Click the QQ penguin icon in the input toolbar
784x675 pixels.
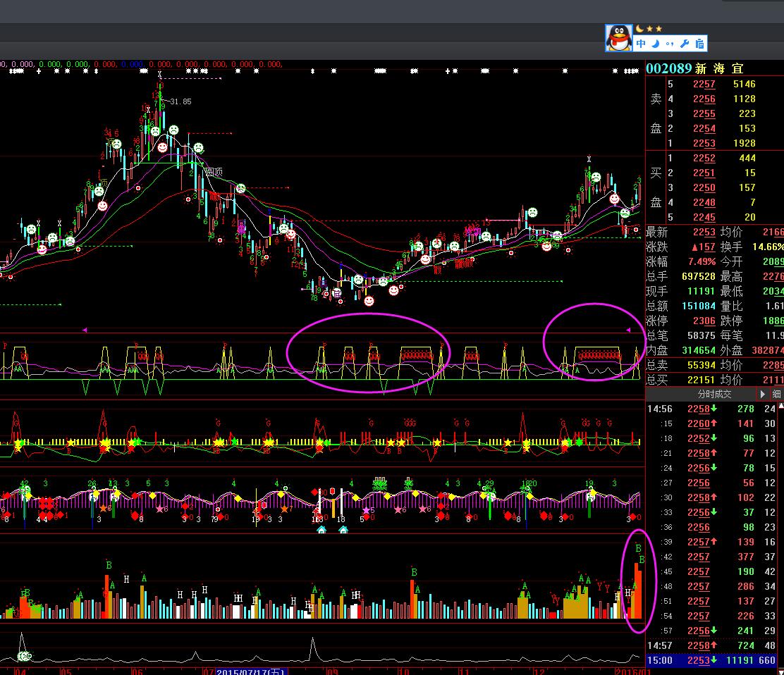(x=619, y=38)
